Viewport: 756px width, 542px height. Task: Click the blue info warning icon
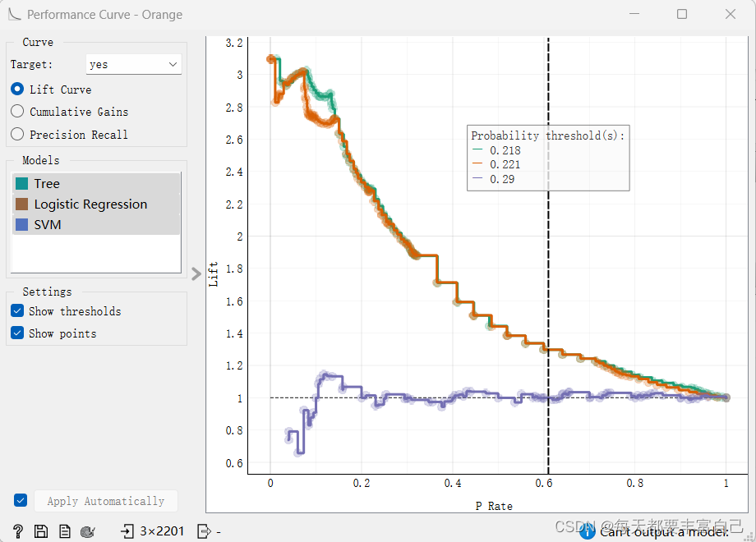tap(587, 531)
